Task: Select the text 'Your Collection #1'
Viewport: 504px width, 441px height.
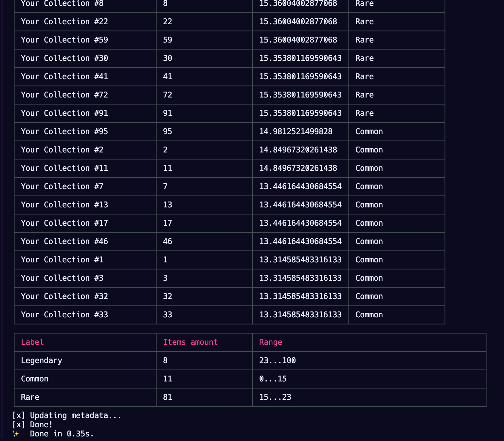Action: pyautogui.click(x=62, y=260)
